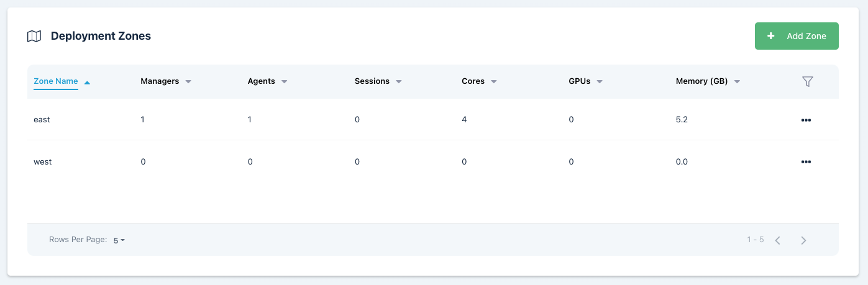Sort by Managers column arrow
This screenshot has width=868, height=285.
click(x=188, y=82)
